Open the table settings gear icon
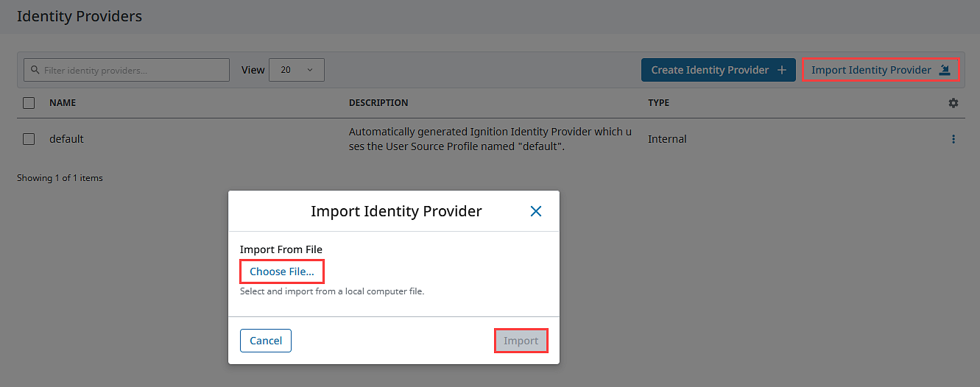This screenshot has width=980, height=387. coord(953,103)
